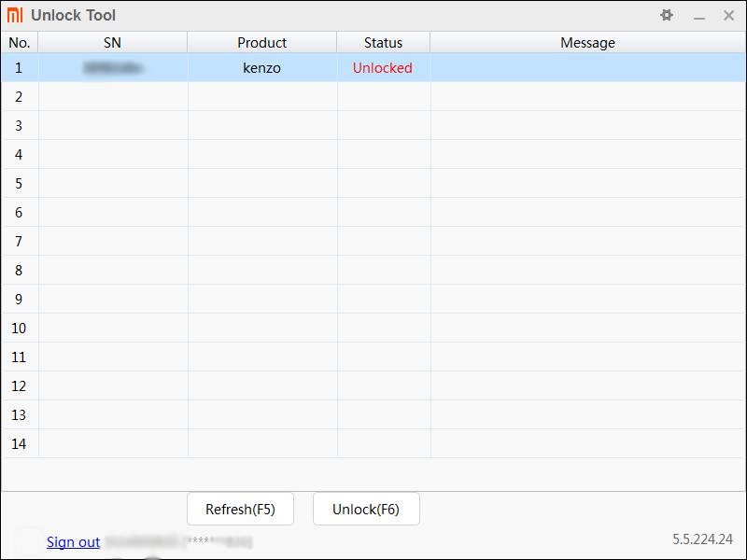The image size is (747, 560).
Task: Click the Sign out link
Action: click(73, 542)
